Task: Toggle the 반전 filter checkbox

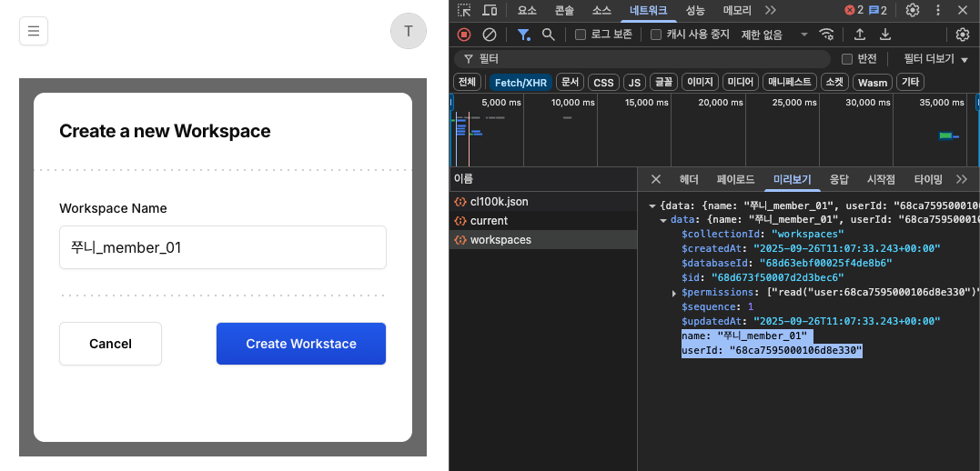Action: 847,59
